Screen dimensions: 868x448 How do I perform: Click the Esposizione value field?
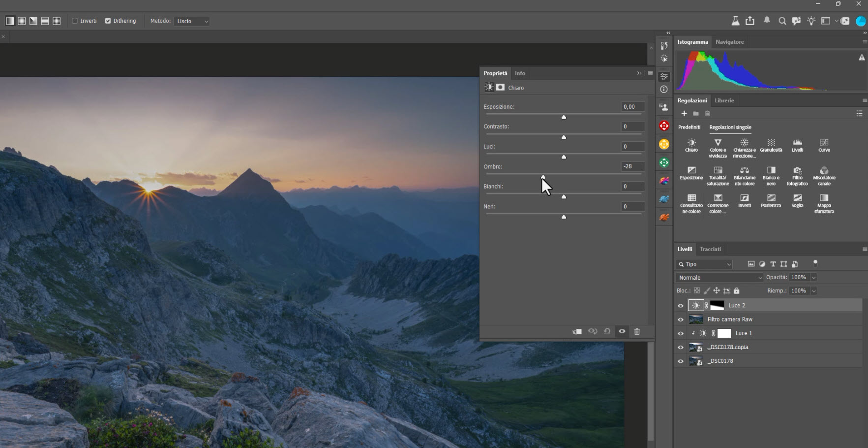[x=632, y=107]
